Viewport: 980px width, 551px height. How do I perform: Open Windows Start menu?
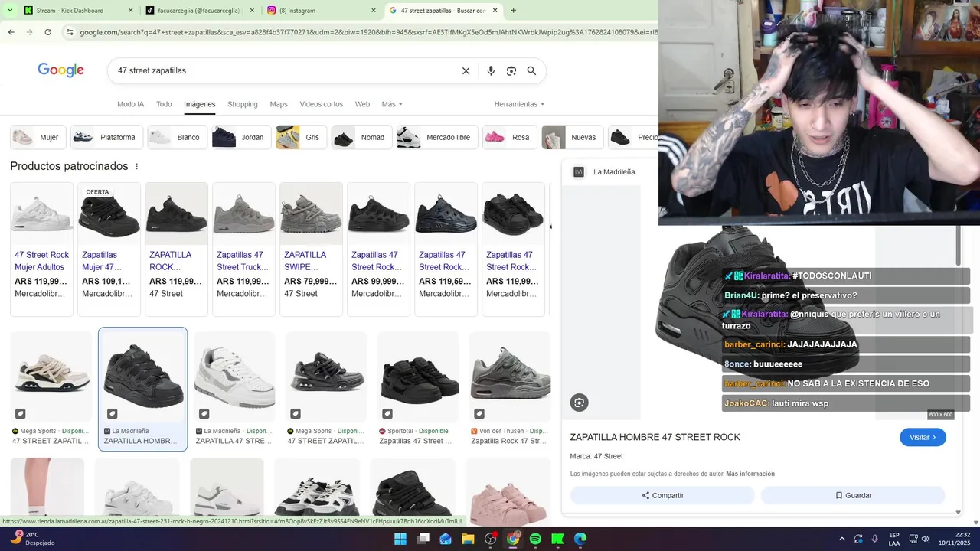coord(400,539)
